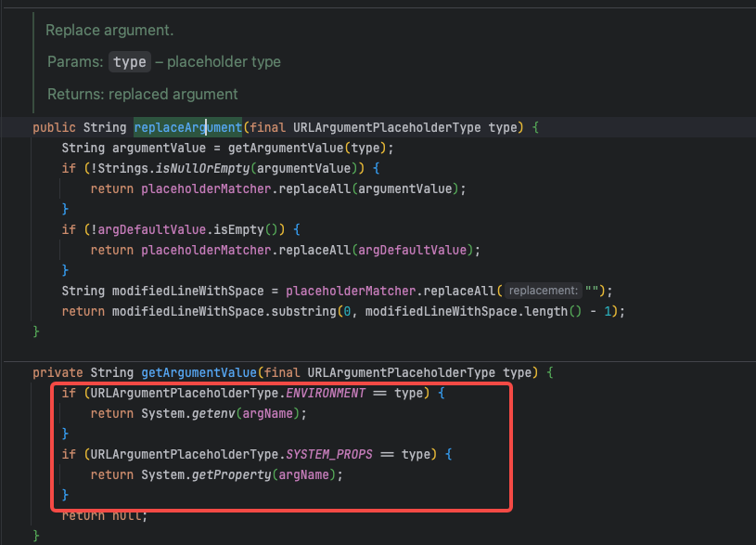Click the 'Params:' label in the documentation

[75, 62]
